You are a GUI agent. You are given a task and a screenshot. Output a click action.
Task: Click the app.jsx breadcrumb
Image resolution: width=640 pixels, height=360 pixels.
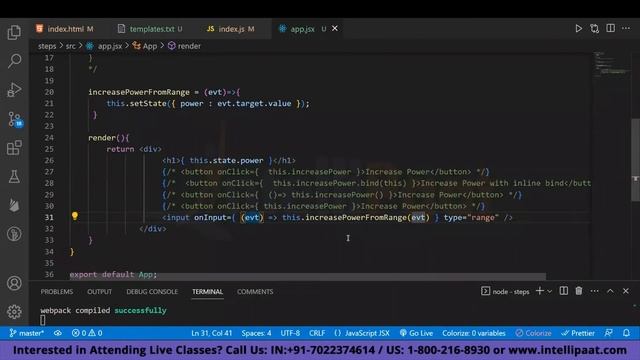tap(104, 46)
